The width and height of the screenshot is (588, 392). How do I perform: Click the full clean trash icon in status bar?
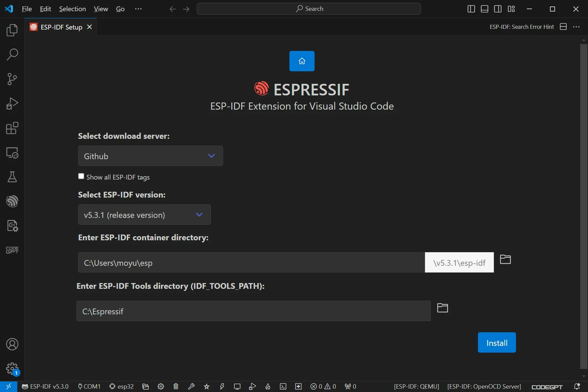pos(176,386)
